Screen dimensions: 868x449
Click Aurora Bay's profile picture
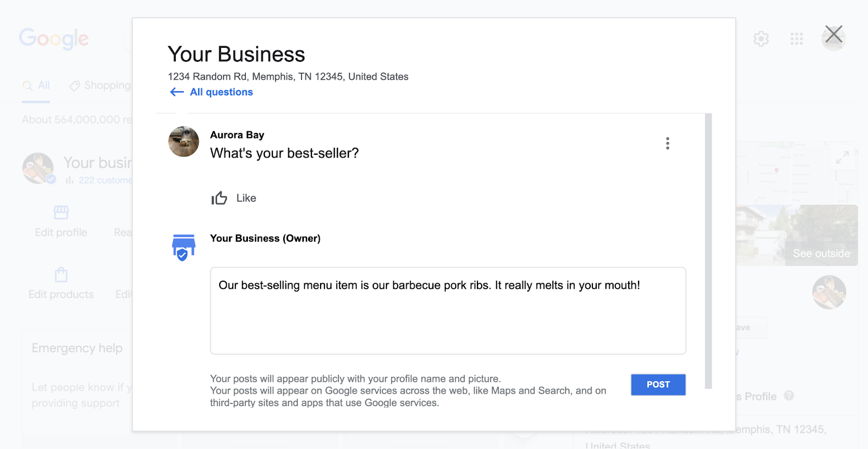click(x=184, y=142)
